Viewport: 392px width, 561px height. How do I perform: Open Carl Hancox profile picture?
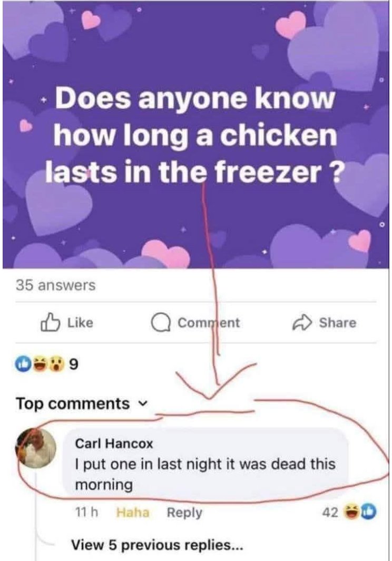pos(35,448)
